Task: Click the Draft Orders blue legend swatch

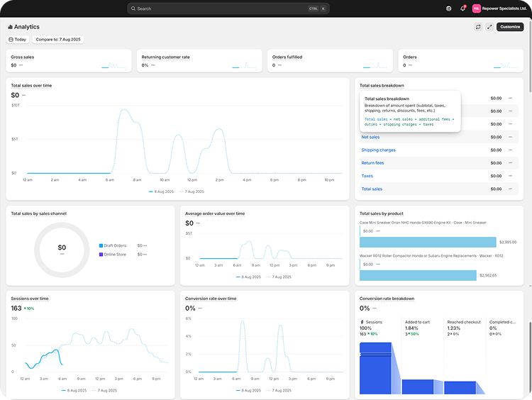Action: point(101,245)
